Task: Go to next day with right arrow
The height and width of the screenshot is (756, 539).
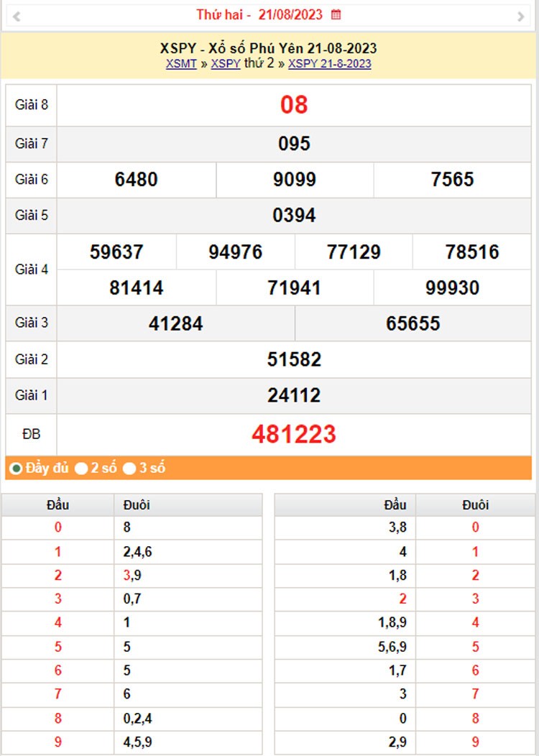Action: (521, 16)
